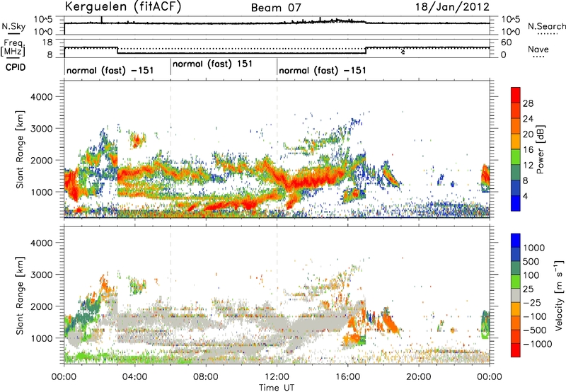The height and width of the screenshot is (392, 566).
Task: Click the '500' tick on the velocity colorbar
Action: point(531,261)
